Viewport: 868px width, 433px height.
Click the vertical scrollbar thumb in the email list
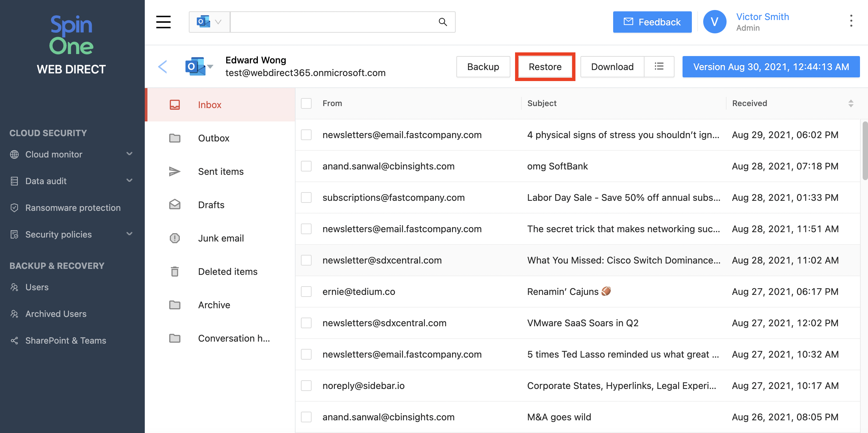tap(865, 151)
